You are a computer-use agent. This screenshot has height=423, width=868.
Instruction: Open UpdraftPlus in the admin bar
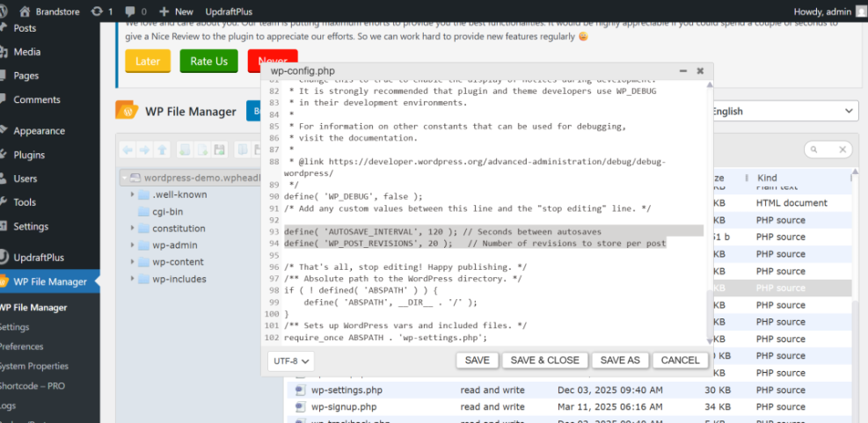pos(228,11)
